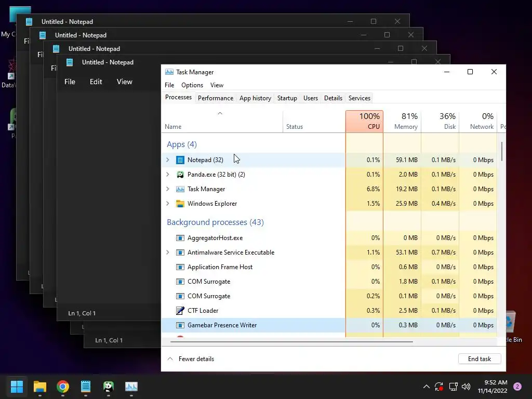Sort by the Disk 36% column header

(x=440, y=121)
